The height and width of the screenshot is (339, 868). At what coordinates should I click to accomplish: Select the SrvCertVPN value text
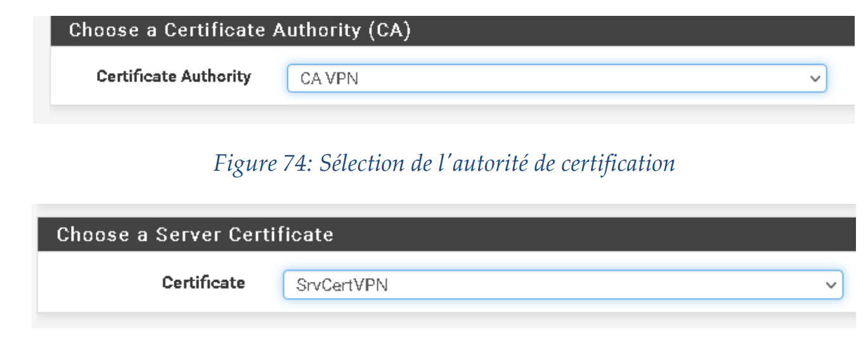pyautogui.click(x=342, y=286)
